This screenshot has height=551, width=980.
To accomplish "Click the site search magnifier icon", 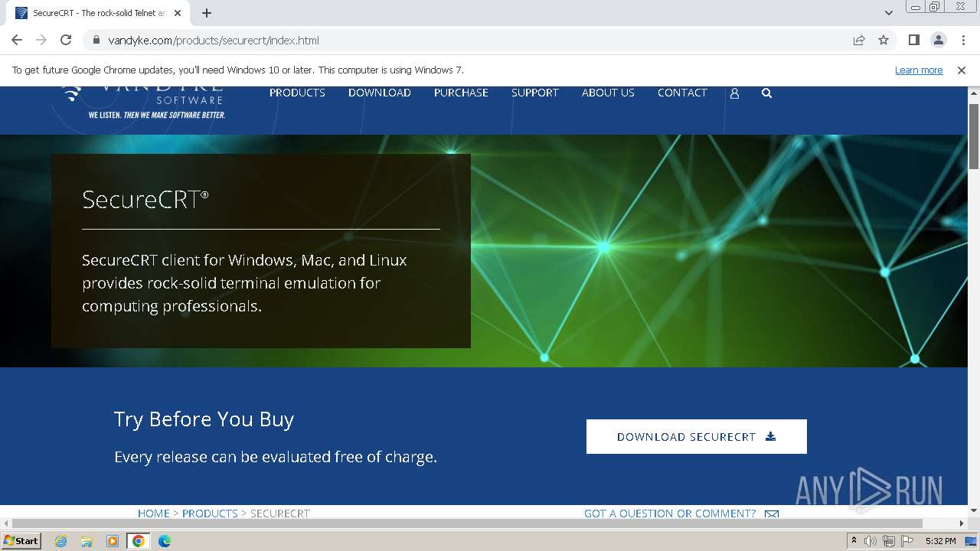I will click(x=766, y=93).
